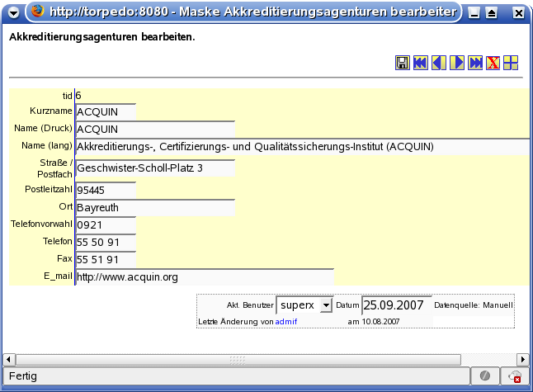
Task: Click the 'Datenquelle: Manuell' text
Action: click(474, 305)
